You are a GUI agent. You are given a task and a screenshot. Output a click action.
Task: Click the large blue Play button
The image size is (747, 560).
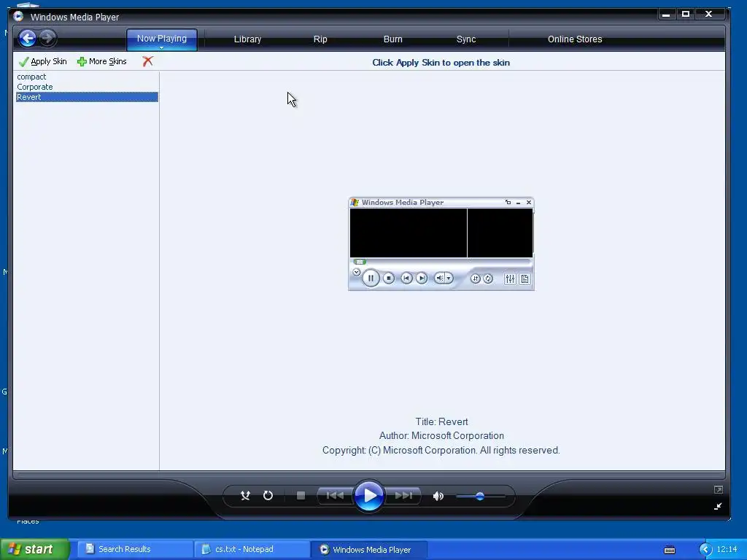click(368, 496)
